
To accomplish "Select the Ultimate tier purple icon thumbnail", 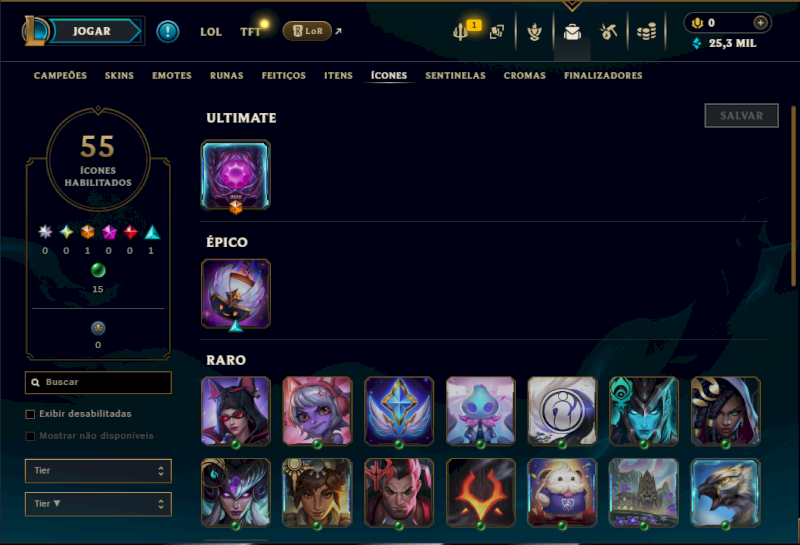I will pyautogui.click(x=236, y=175).
